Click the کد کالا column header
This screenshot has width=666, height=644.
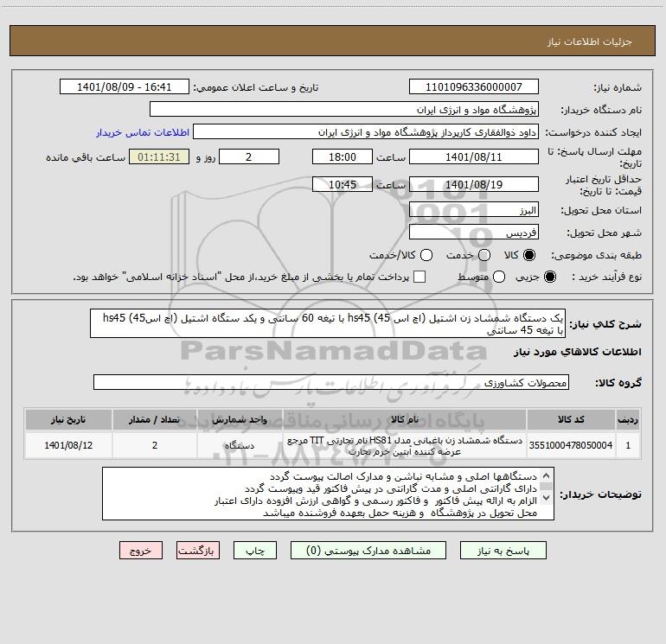[x=571, y=419]
